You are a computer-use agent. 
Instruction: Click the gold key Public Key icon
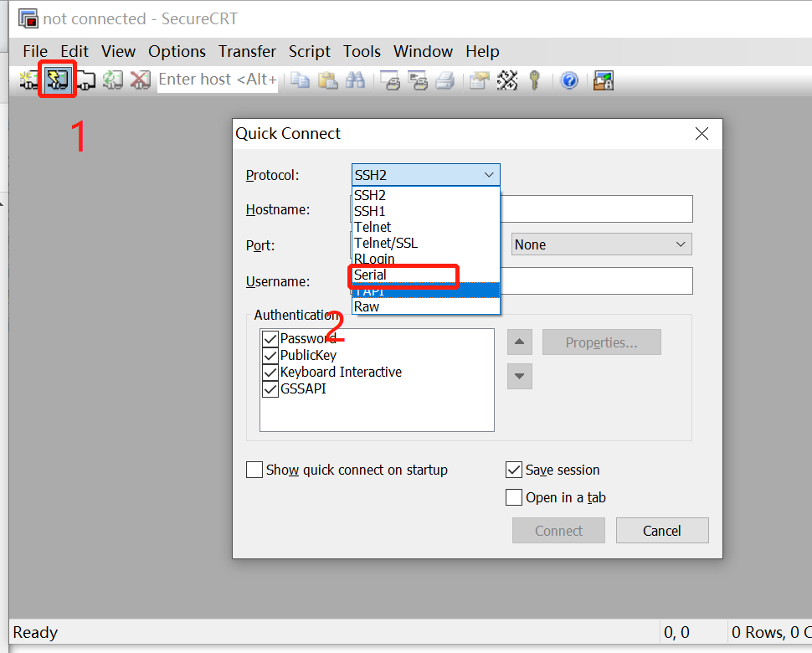pos(535,80)
